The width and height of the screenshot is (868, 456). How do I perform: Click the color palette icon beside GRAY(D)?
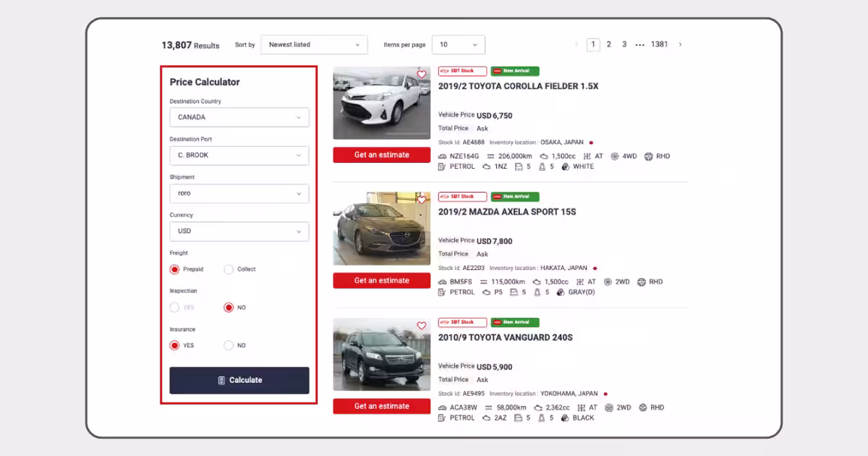point(561,292)
